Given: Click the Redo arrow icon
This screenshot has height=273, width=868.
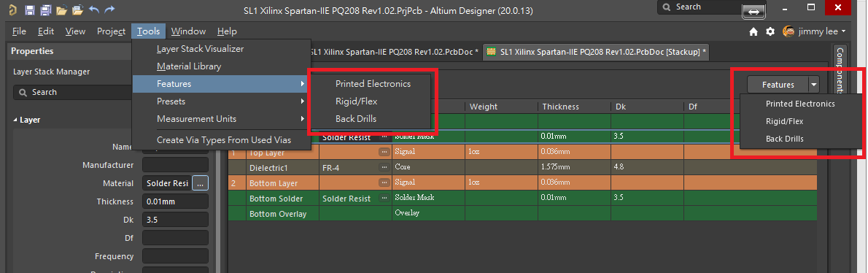Looking at the screenshot, I should coord(109,10).
